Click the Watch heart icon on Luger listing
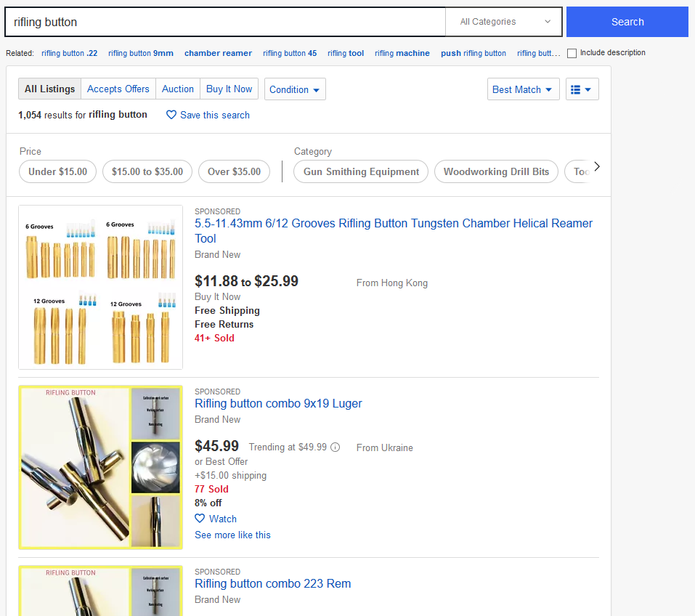The width and height of the screenshot is (695, 616). point(200,519)
